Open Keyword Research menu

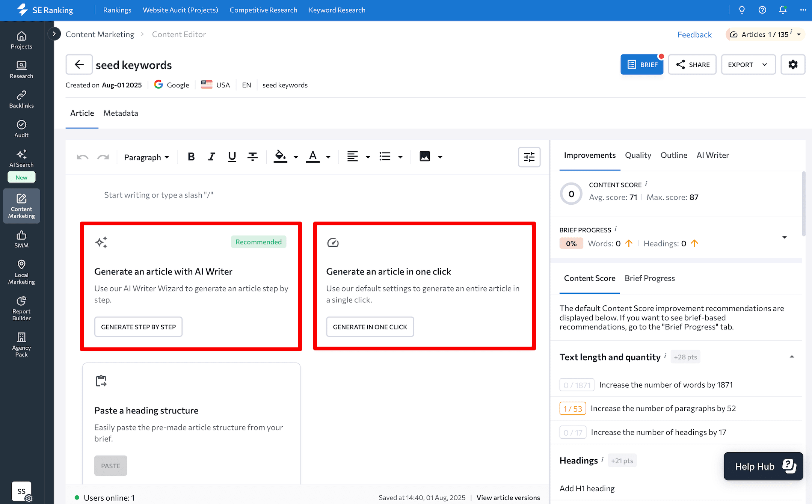pyautogui.click(x=337, y=10)
